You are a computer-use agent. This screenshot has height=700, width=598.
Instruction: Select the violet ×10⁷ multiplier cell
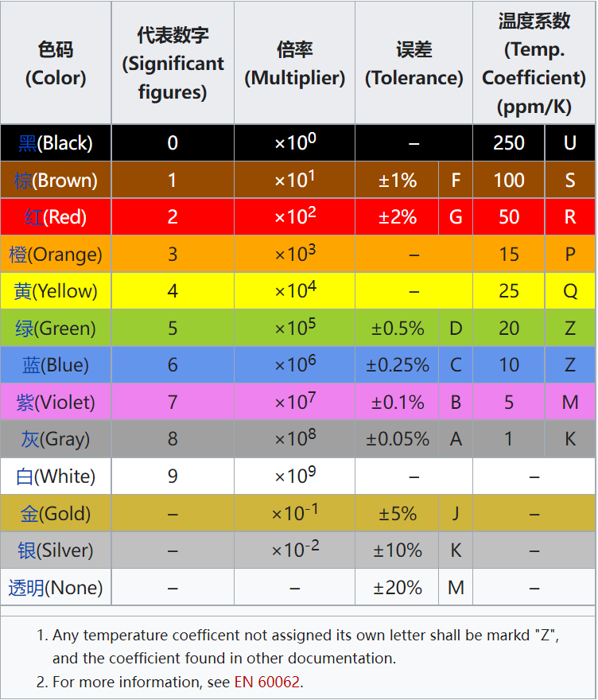(294, 402)
